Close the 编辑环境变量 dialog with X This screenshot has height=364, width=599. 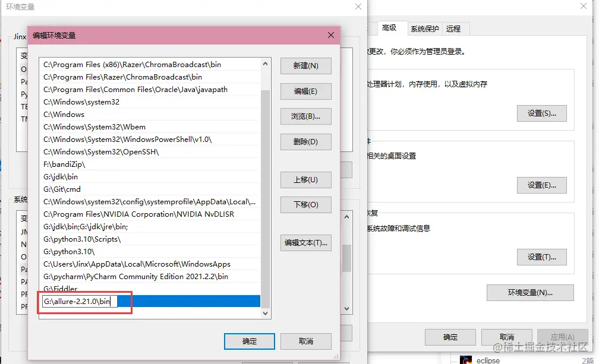pyautogui.click(x=331, y=35)
